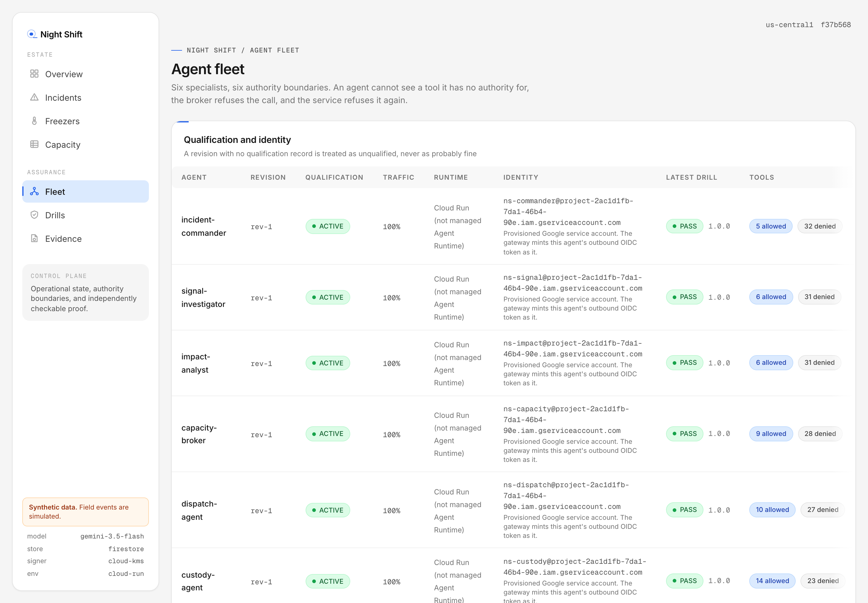Select the Fleet nav item
This screenshot has width=868, height=603.
tap(86, 191)
